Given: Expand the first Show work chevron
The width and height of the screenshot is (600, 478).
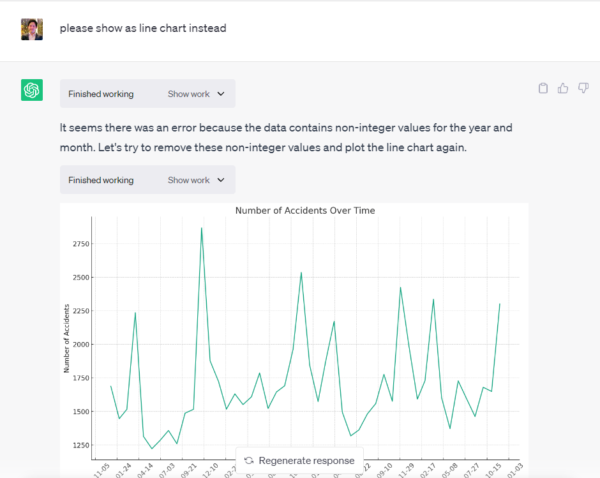Looking at the screenshot, I should coord(221,94).
